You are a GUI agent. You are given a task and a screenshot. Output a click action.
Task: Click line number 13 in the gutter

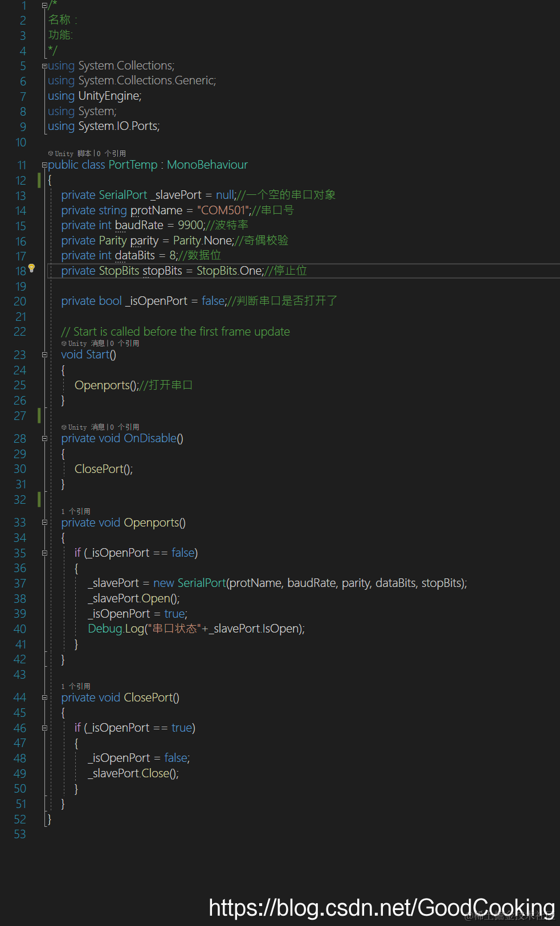pyautogui.click(x=21, y=195)
